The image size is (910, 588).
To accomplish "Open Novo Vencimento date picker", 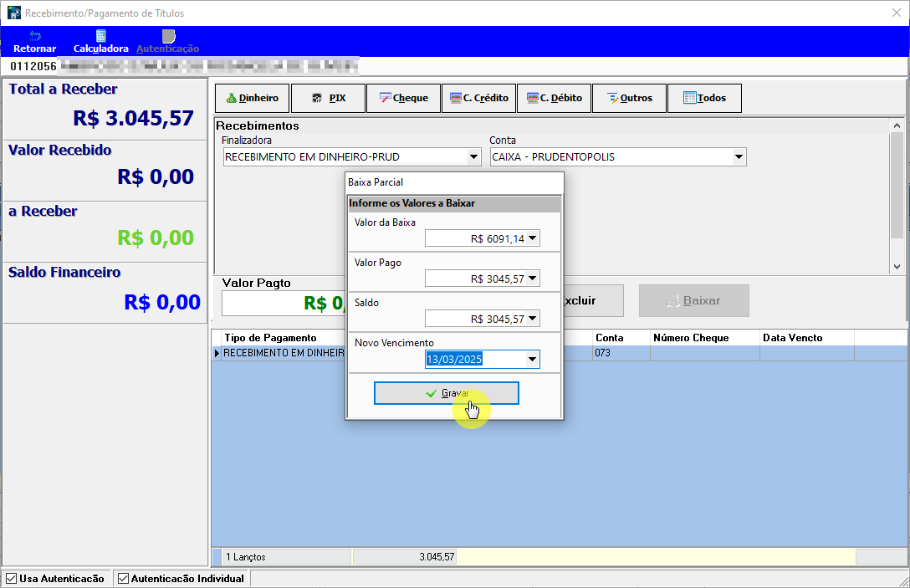I will [x=532, y=360].
